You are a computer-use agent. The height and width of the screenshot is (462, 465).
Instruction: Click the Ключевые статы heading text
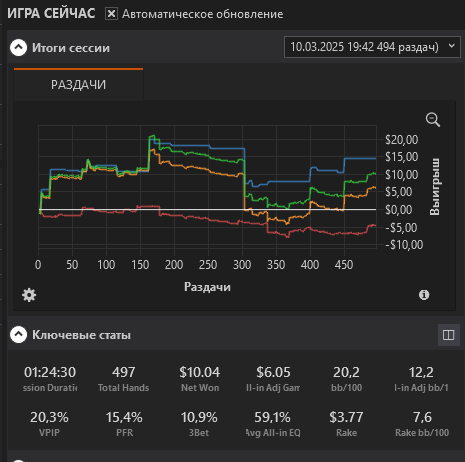(81, 335)
